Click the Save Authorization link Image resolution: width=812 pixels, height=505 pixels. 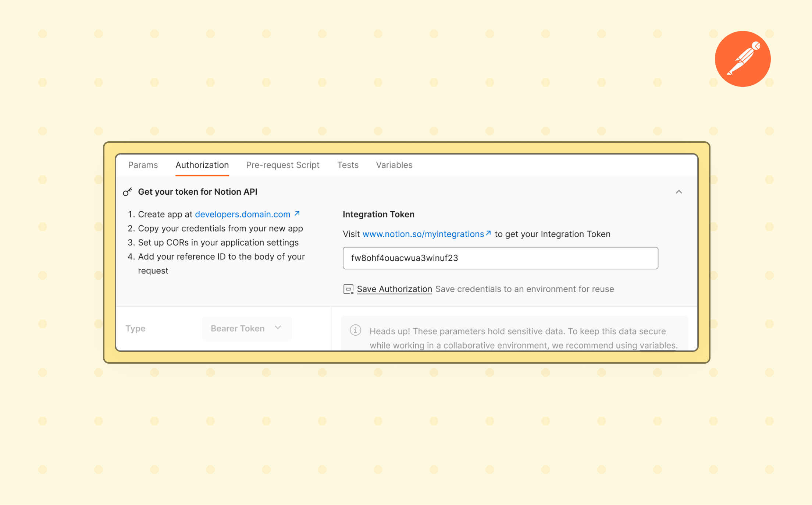[x=395, y=289]
